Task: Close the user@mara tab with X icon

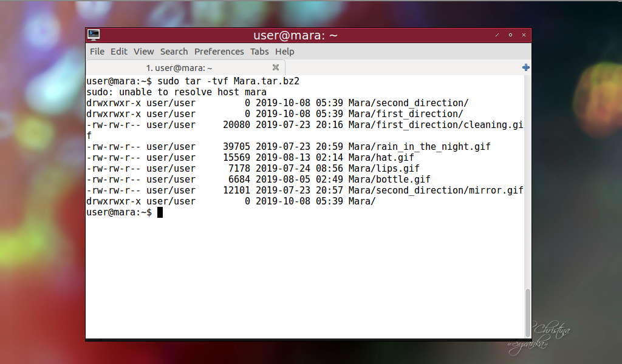Action: pyautogui.click(x=276, y=67)
